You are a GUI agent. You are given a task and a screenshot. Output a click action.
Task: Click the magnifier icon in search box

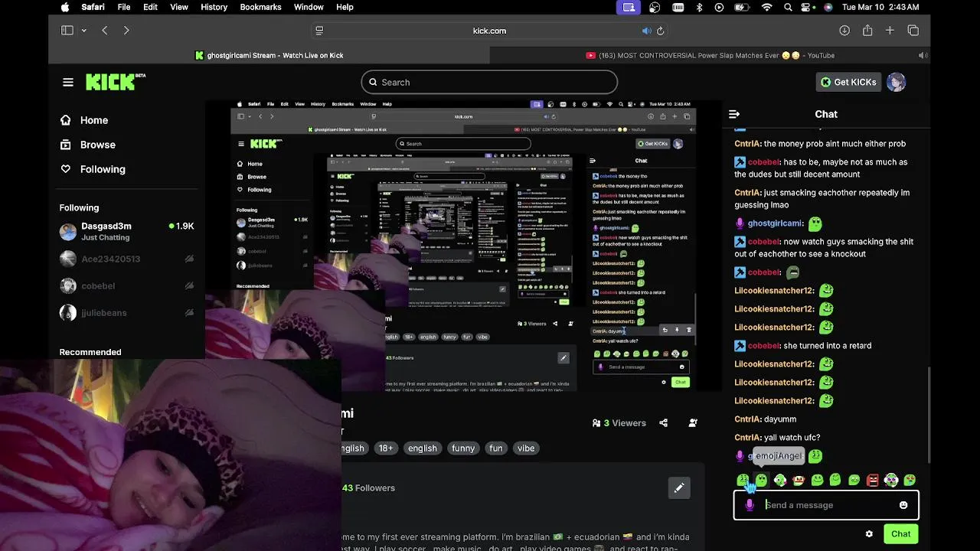373,82
